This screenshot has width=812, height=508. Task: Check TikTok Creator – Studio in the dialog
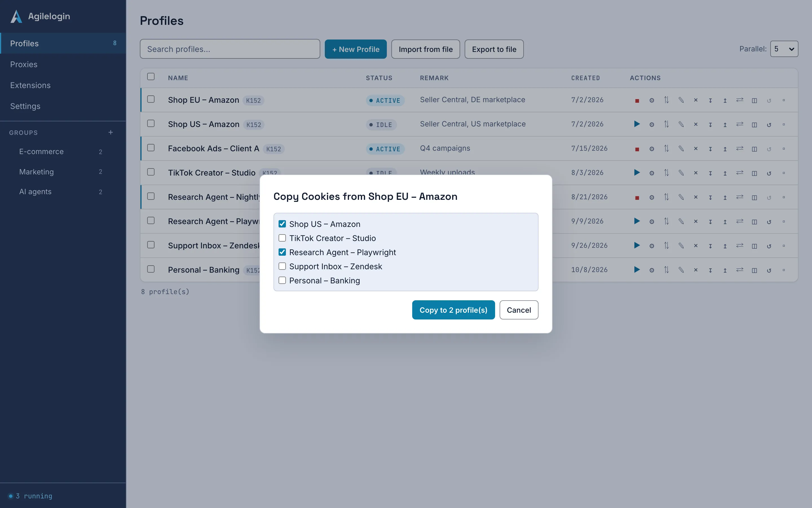point(282,238)
